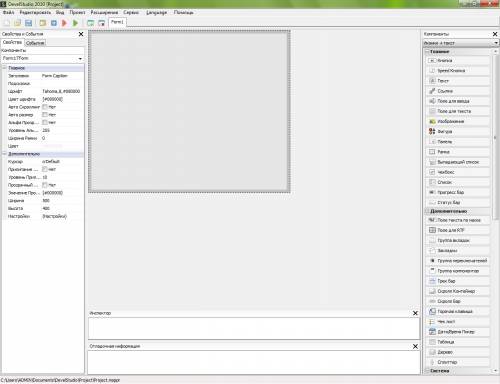Image resolution: width=500 pixels, height=384 pixels.
Task: Click the green Run project arrow
Action: click(x=75, y=23)
